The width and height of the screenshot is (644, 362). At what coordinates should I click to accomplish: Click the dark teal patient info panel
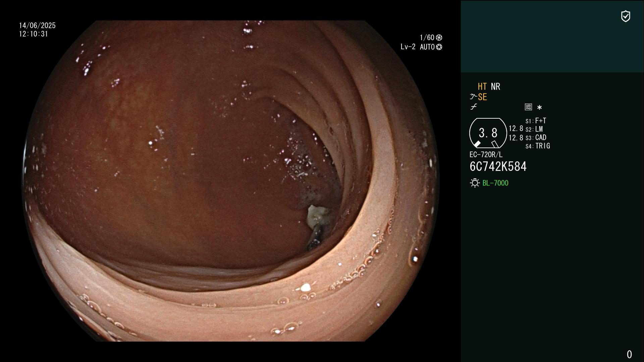point(552,36)
